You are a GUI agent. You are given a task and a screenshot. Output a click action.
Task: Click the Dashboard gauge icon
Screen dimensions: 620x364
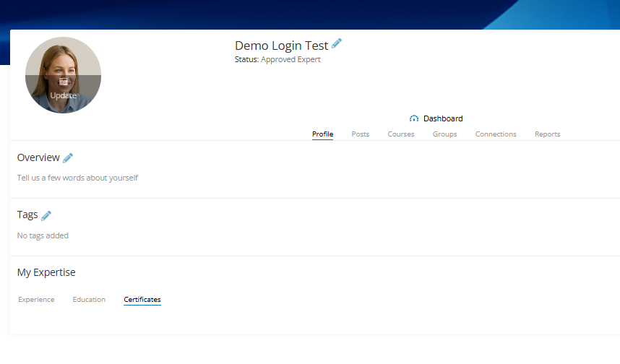(x=414, y=118)
